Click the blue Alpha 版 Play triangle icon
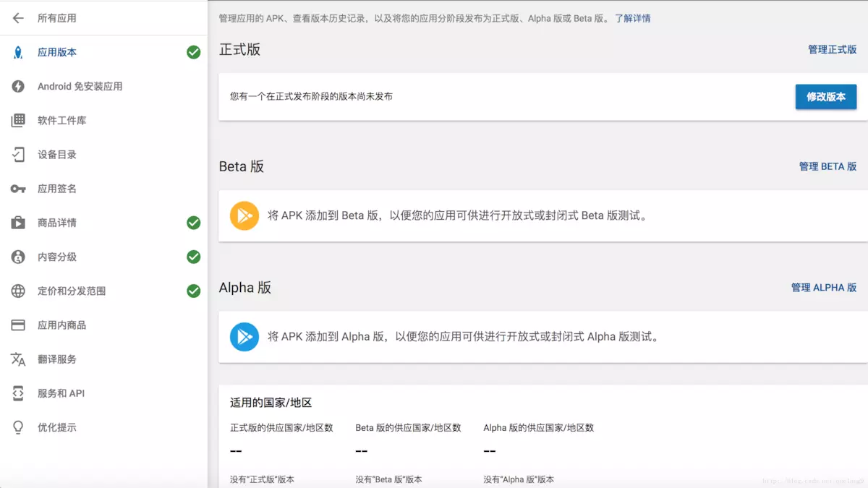This screenshot has height=488, width=868. 244,336
